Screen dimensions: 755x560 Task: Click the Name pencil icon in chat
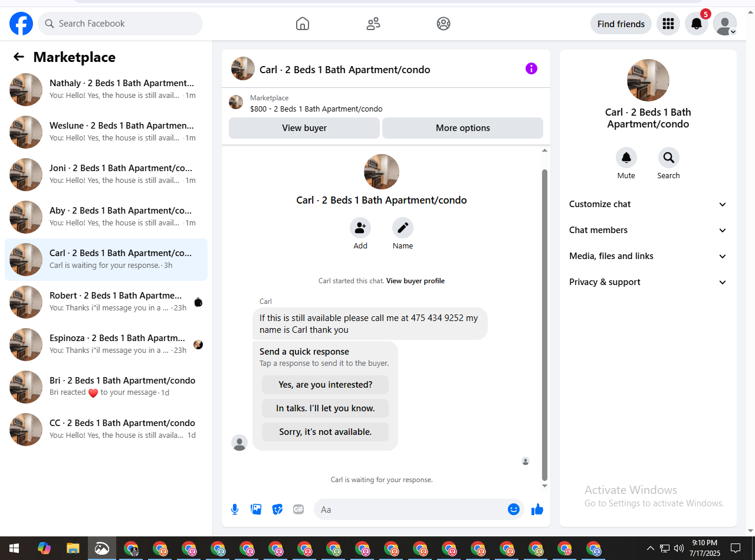point(403,228)
